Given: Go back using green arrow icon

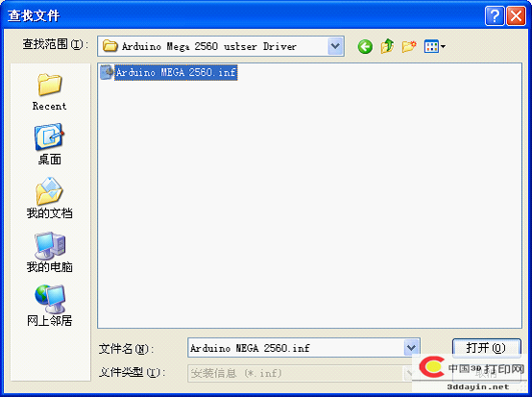Looking at the screenshot, I should coord(365,46).
